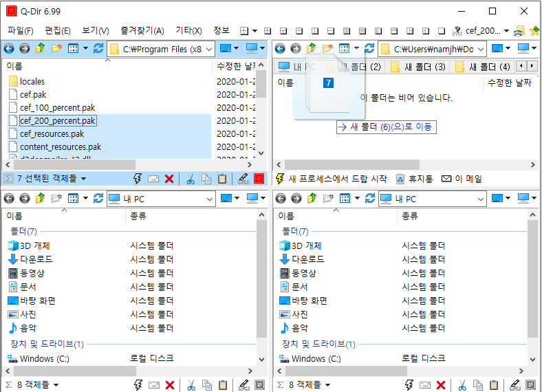Open the 보기(V) menu

click(96, 31)
